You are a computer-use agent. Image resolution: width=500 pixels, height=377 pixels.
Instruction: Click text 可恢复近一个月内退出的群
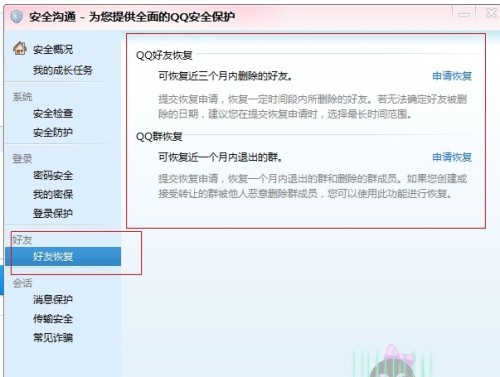tap(220, 157)
